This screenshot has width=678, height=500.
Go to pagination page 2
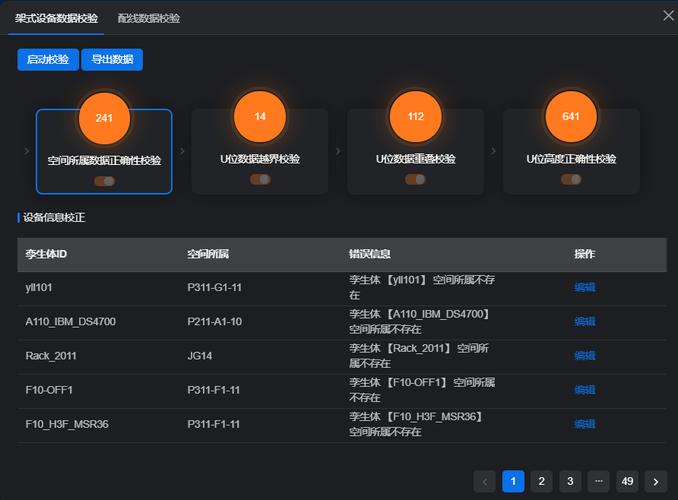541,481
